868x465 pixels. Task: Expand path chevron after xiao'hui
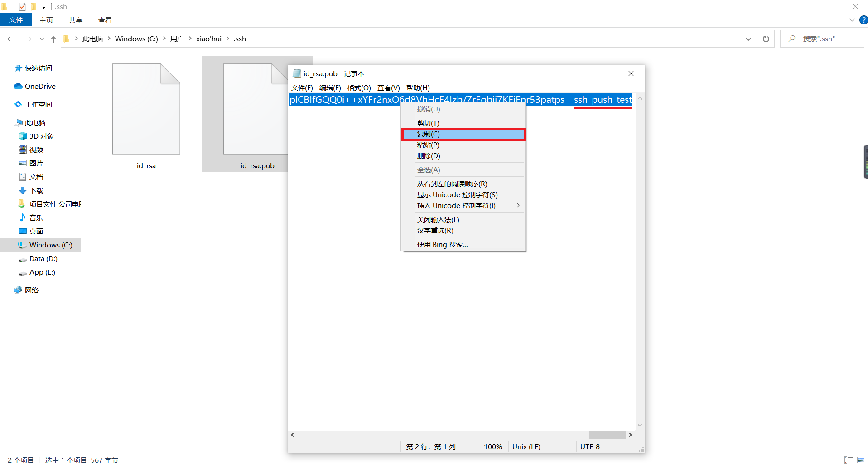pyautogui.click(x=228, y=39)
